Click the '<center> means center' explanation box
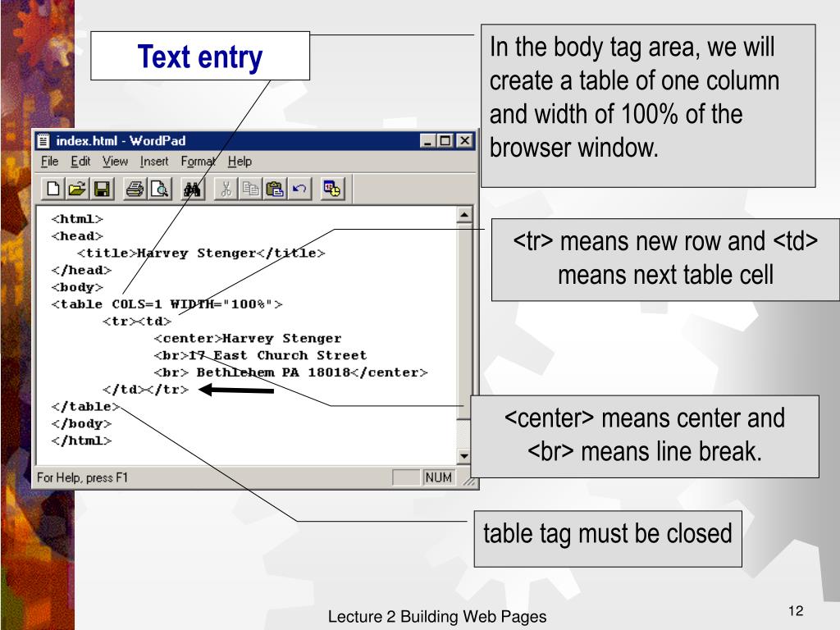 tap(645, 436)
